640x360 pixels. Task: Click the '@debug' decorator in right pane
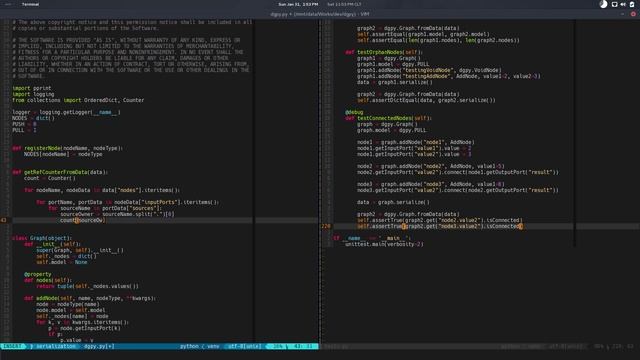354,112
